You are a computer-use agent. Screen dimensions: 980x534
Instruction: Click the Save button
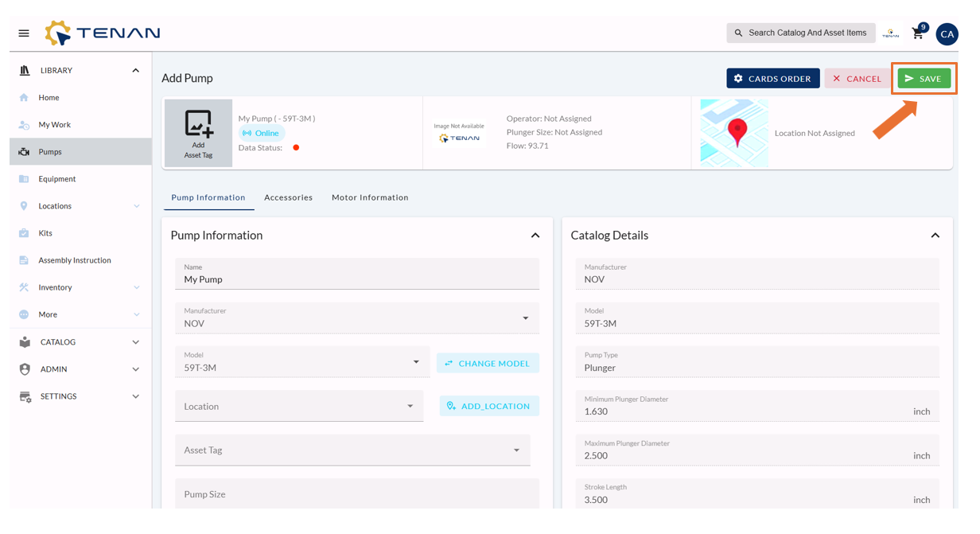point(924,79)
